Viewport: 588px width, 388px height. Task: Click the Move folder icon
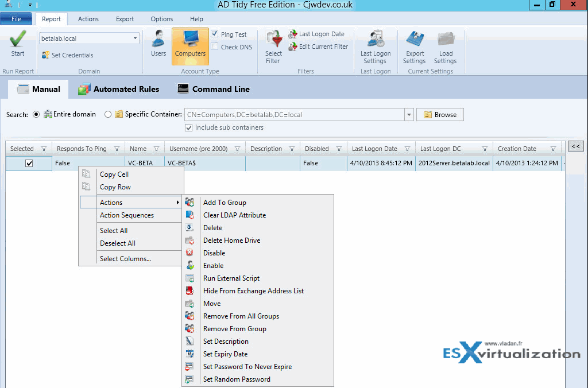click(x=189, y=303)
